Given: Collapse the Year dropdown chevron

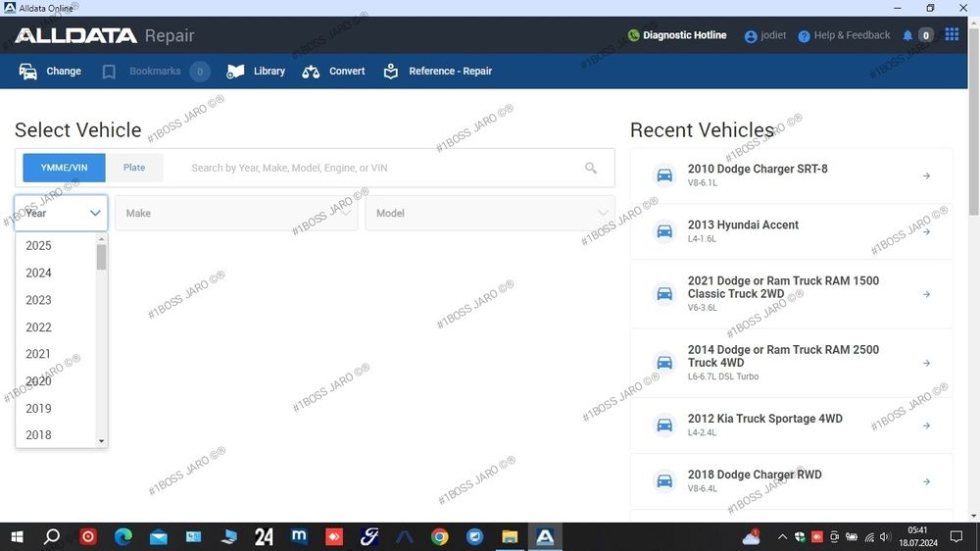Looking at the screenshot, I should click(95, 214).
